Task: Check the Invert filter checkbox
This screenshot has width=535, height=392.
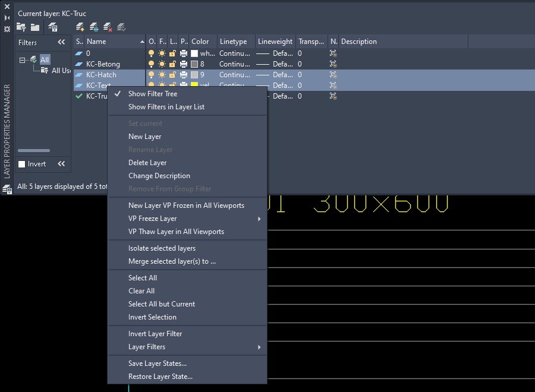Action: [x=22, y=165]
